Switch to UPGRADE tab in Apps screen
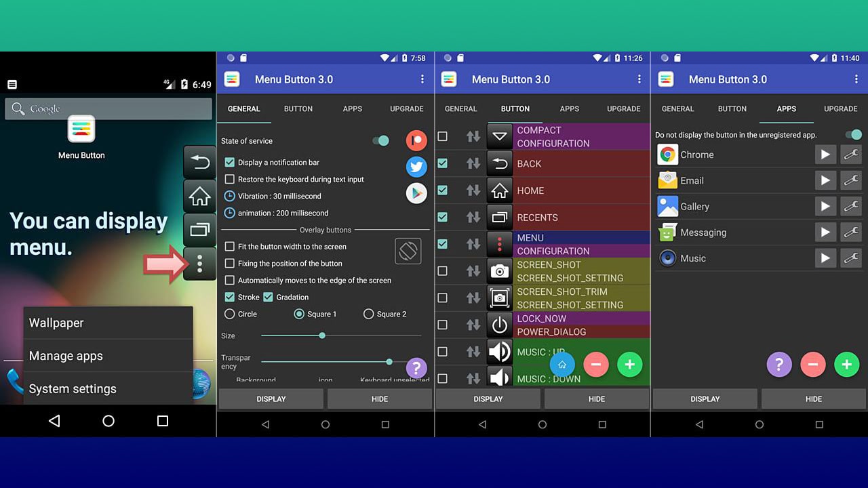Screen dimensions: 868x488 (x=841, y=108)
